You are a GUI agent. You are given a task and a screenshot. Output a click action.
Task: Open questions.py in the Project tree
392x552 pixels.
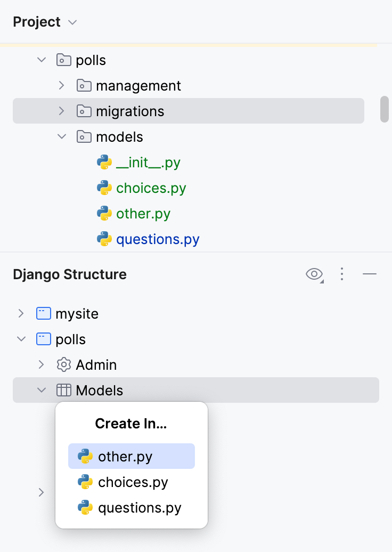point(157,239)
